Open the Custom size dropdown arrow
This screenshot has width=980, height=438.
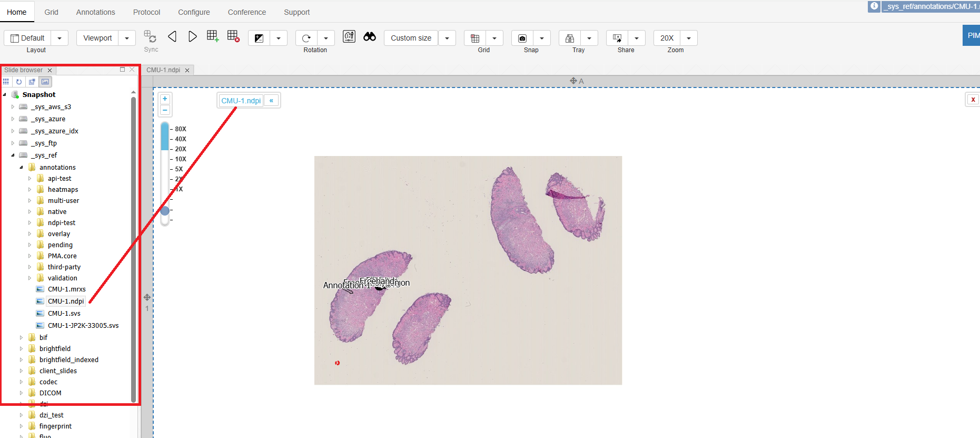point(447,38)
